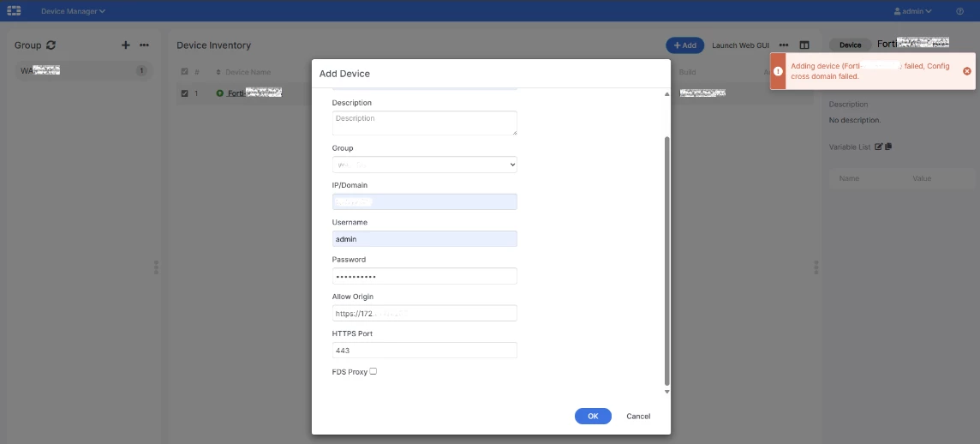Viewport: 980px width, 444px height.
Task: Click the Name column in Variable List
Action: pyautogui.click(x=850, y=178)
